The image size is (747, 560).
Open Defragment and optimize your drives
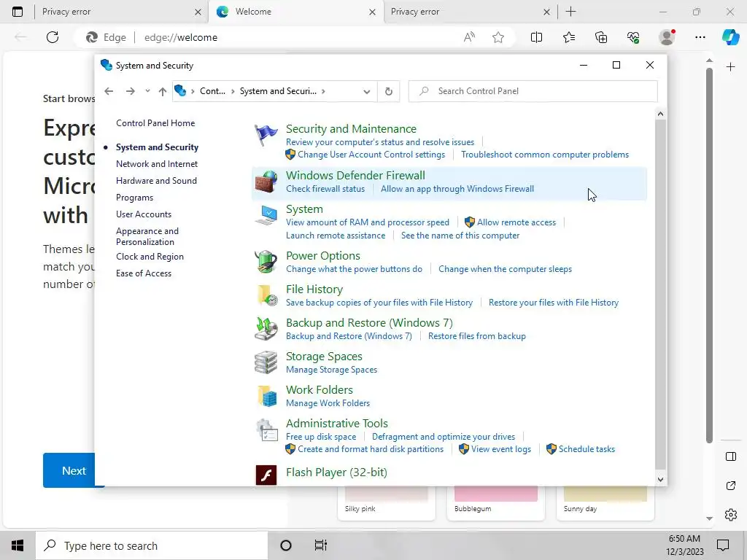point(443,437)
